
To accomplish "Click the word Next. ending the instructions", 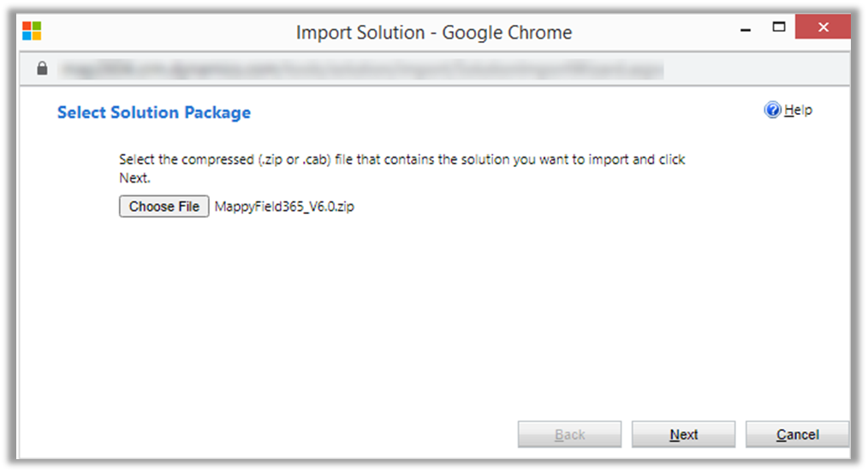I will tap(134, 178).
